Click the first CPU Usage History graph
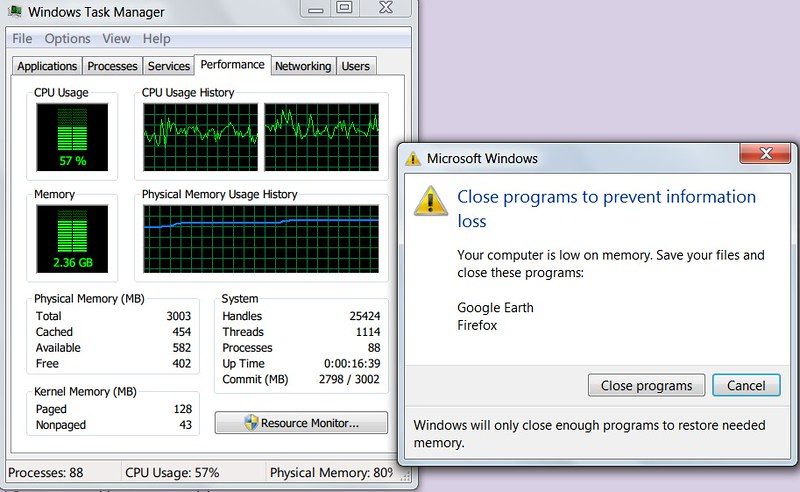800x492 pixels. [x=201, y=137]
